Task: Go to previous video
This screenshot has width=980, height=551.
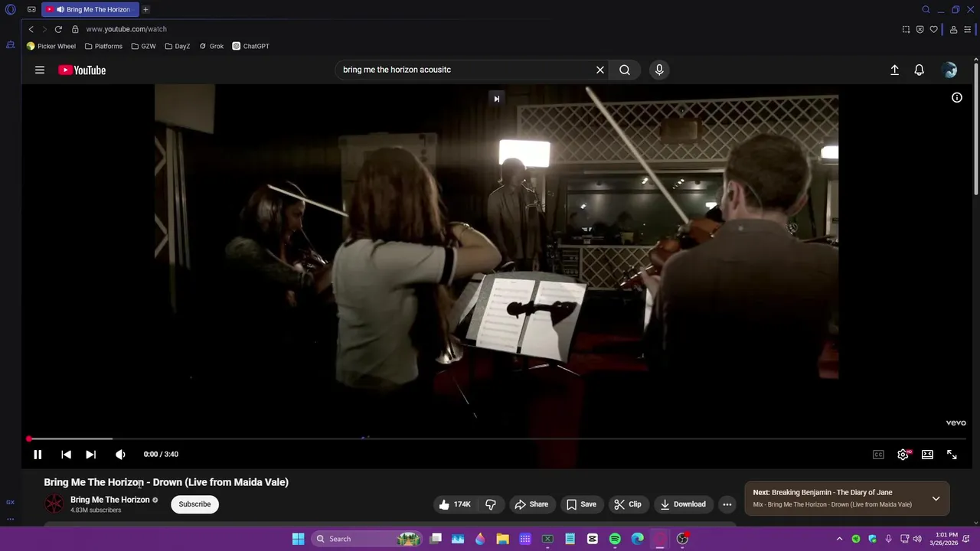Action: (x=66, y=455)
